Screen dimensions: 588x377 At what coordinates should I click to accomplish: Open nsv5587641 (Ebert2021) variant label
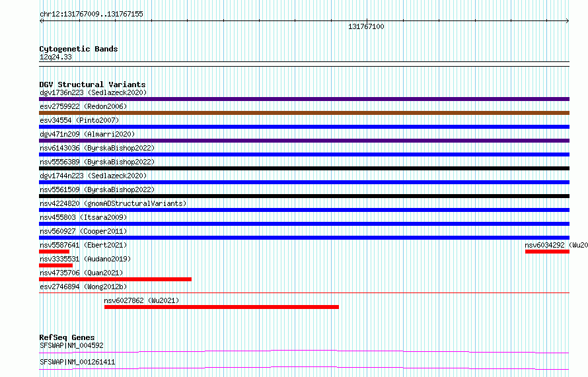point(83,245)
